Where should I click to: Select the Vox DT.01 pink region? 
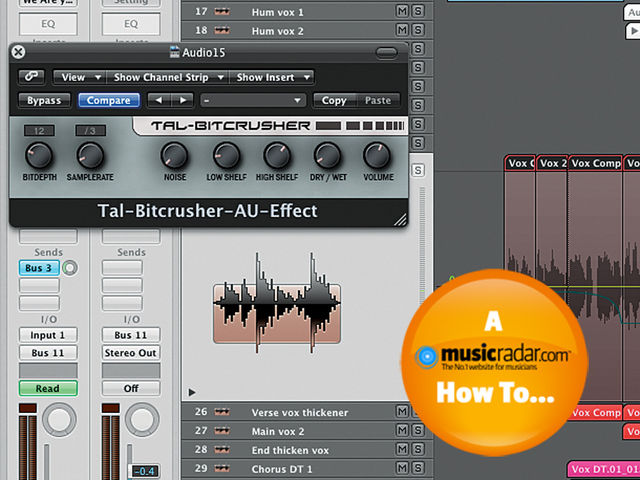point(604,469)
